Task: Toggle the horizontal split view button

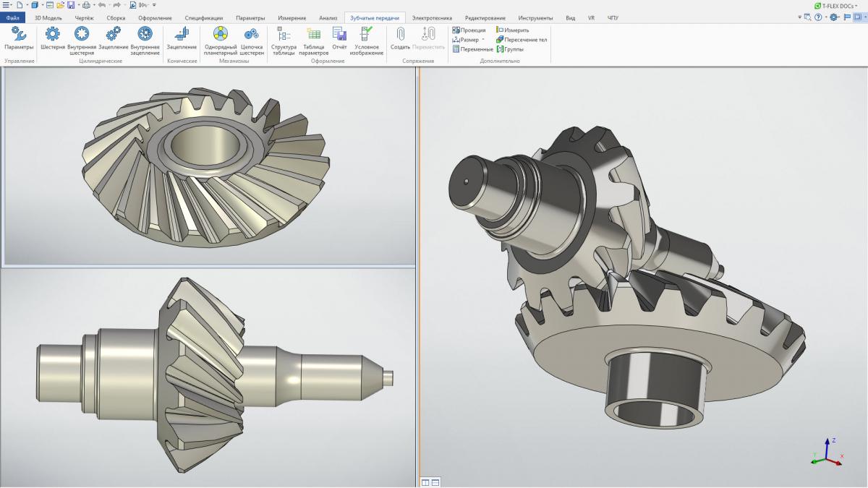Action: pyautogui.click(x=435, y=482)
